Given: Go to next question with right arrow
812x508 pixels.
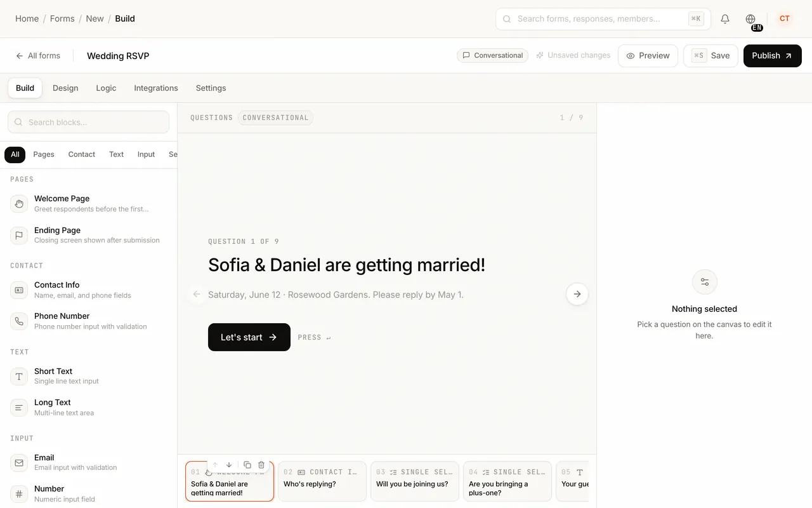Looking at the screenshot, I should click(x=577, y=294).
